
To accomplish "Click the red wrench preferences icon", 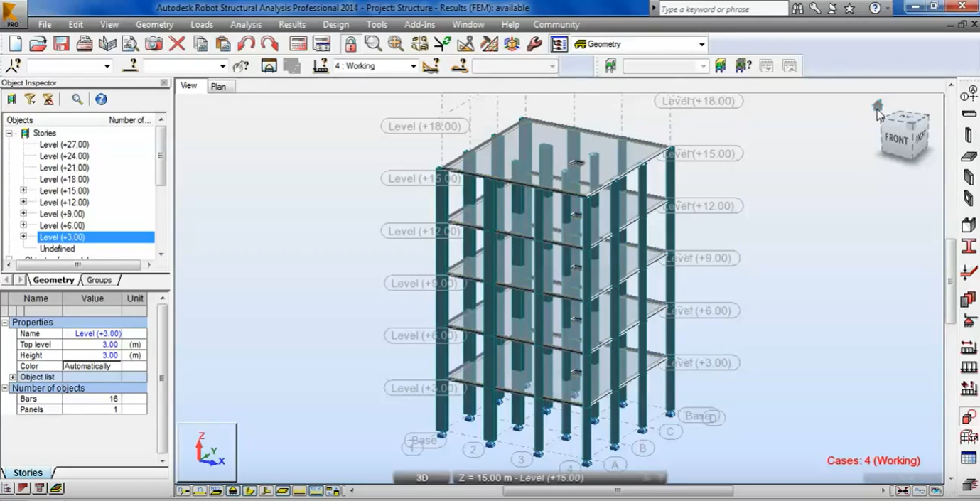I will tap(534, 44).
